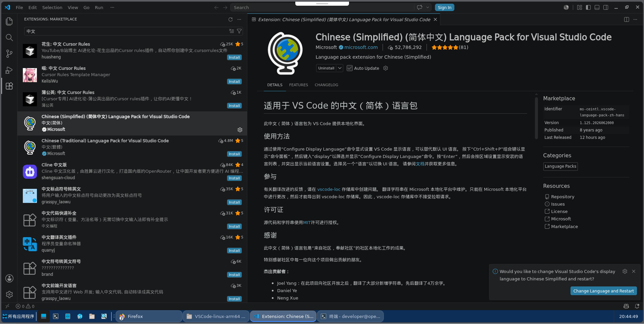
Task: Open the Run and Debug view
Action: [x=9, y=70]
